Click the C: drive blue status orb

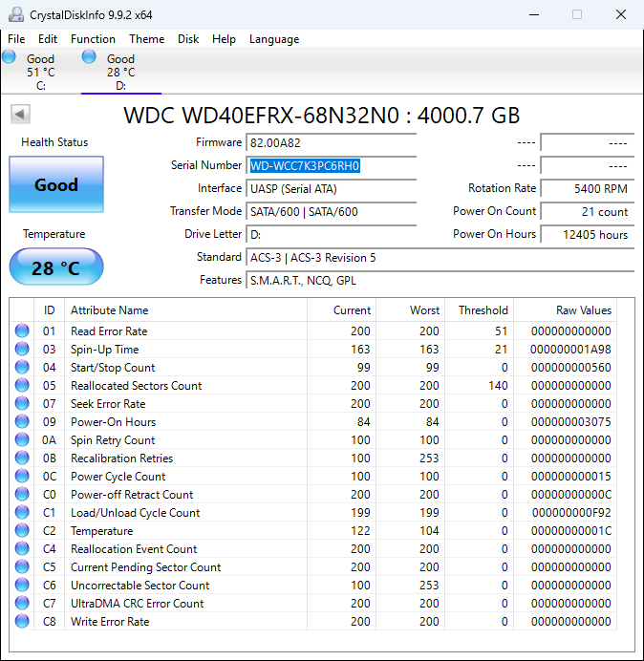(9, 57)
